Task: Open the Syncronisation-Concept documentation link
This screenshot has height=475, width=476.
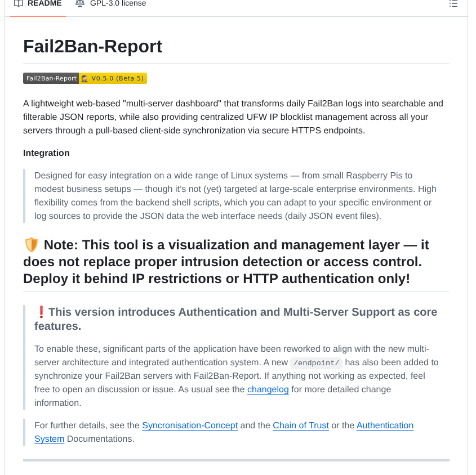Action: 190,425
